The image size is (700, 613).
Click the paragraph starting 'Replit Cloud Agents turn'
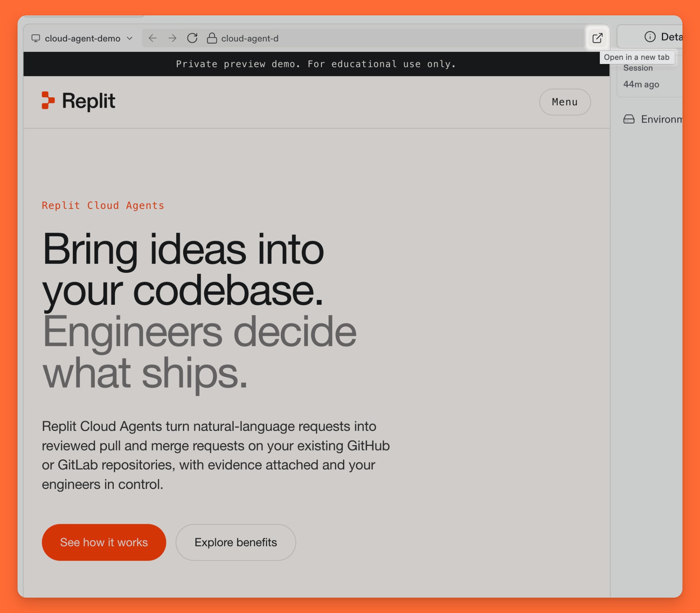coord(215,455)
